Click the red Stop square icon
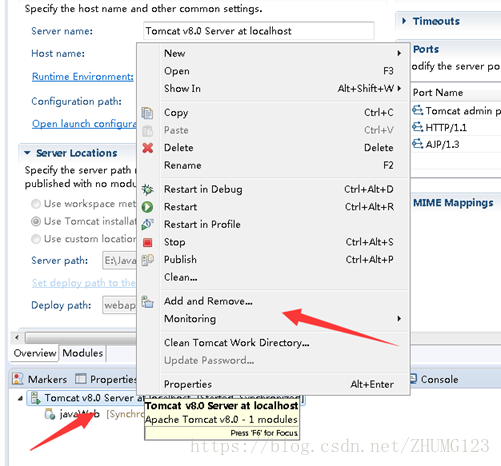The height and width of the screenshot is (466, 501). [148, 242]
